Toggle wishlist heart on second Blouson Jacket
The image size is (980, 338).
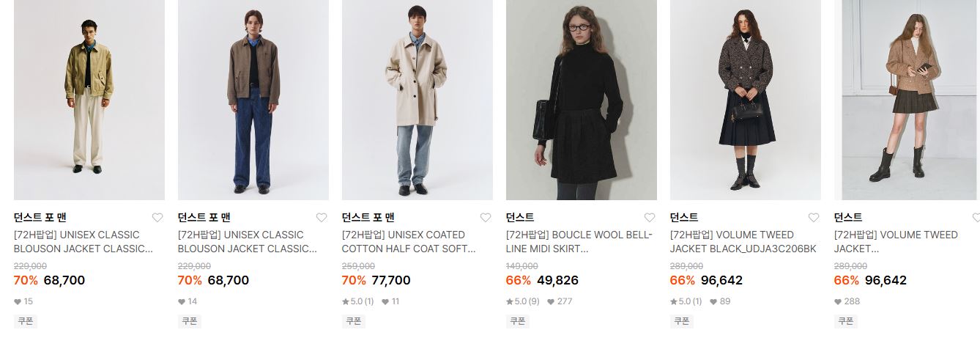pos(322,218)
